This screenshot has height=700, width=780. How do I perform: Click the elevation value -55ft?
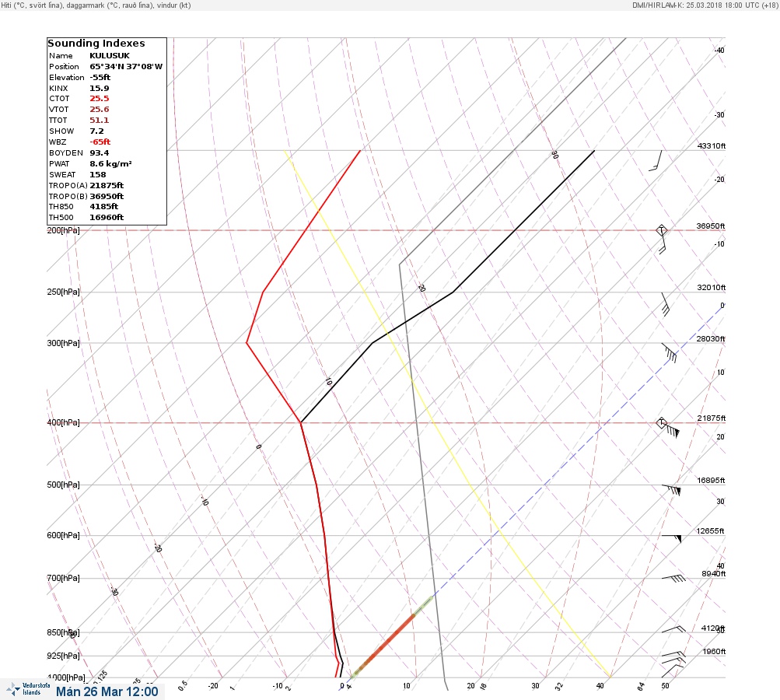[x=100, y=78]
